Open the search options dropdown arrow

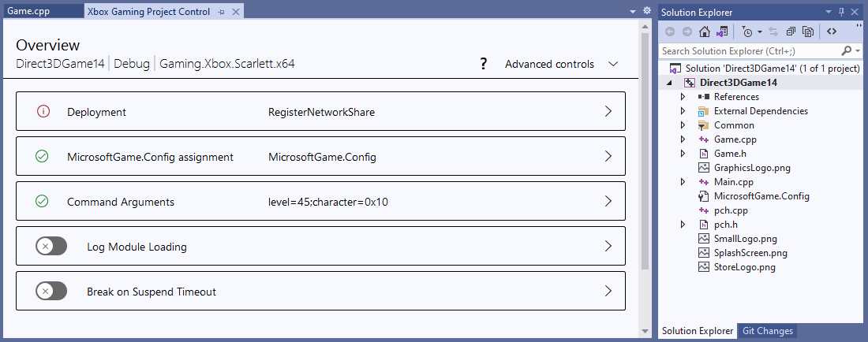pos(858,51)
